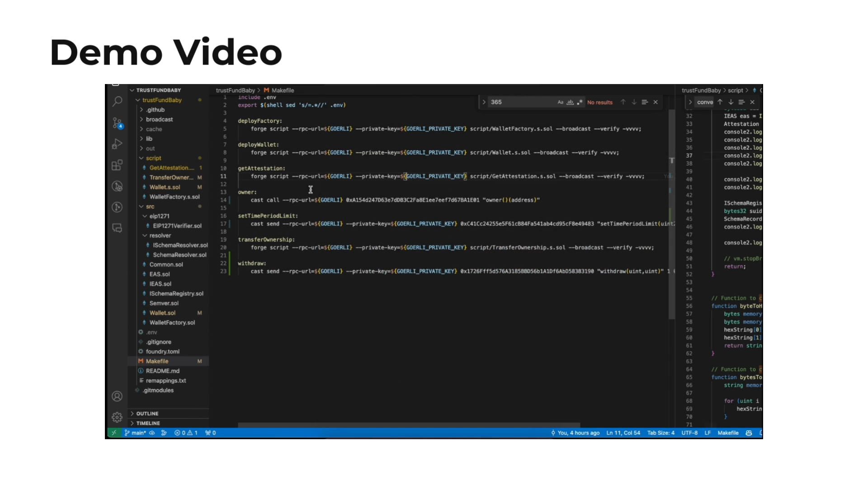Open the Git Graph activity bar icon

click(117, 186)
